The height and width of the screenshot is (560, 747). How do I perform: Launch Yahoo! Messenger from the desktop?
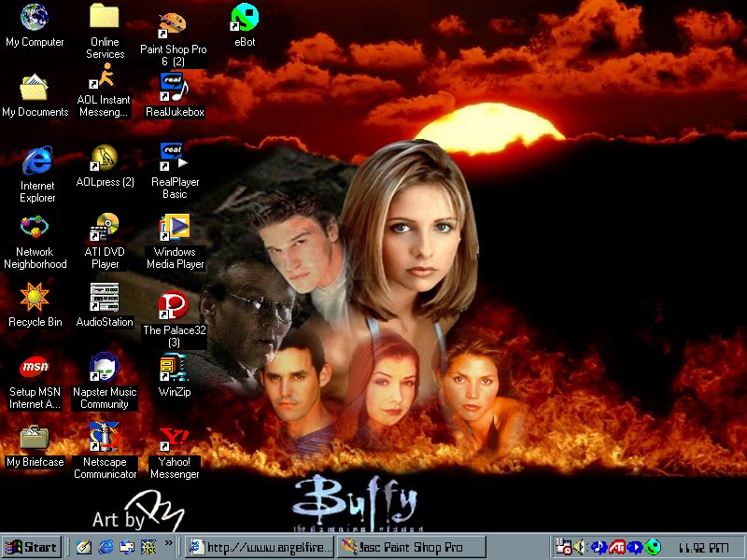tap(174, 439)
